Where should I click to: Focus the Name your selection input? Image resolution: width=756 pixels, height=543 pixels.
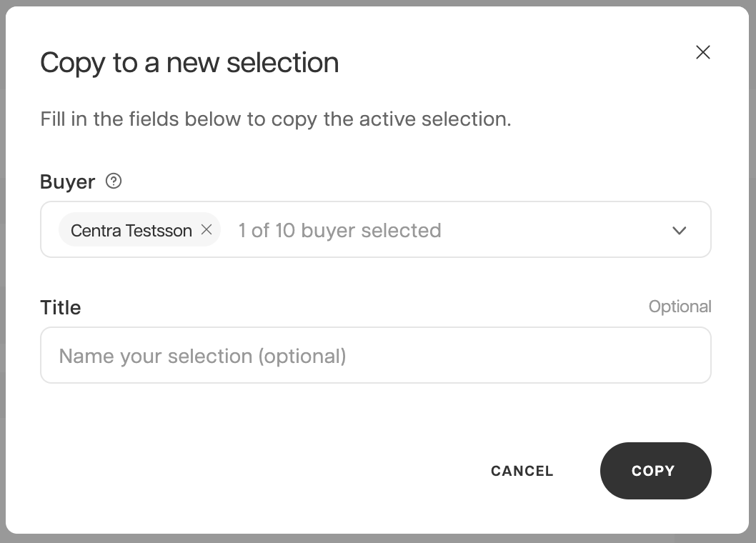tap(376, 355)
